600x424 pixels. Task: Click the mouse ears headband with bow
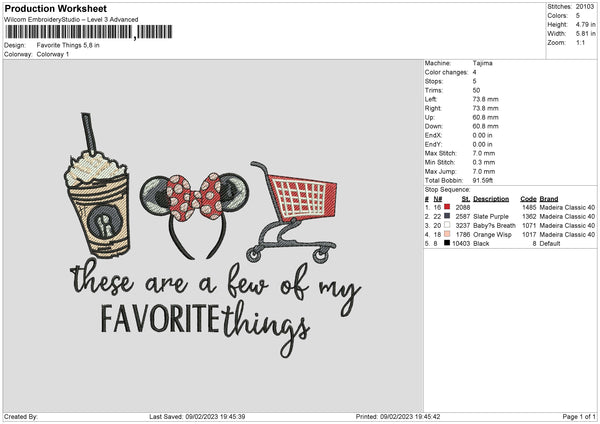pyautogui.click(x=194, y=215)
